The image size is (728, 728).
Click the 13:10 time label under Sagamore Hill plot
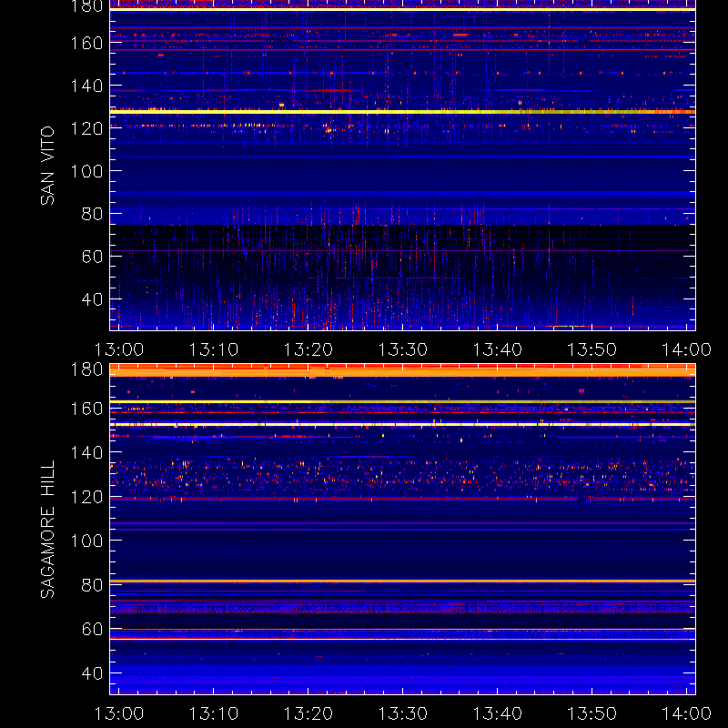tap(214, 713)
